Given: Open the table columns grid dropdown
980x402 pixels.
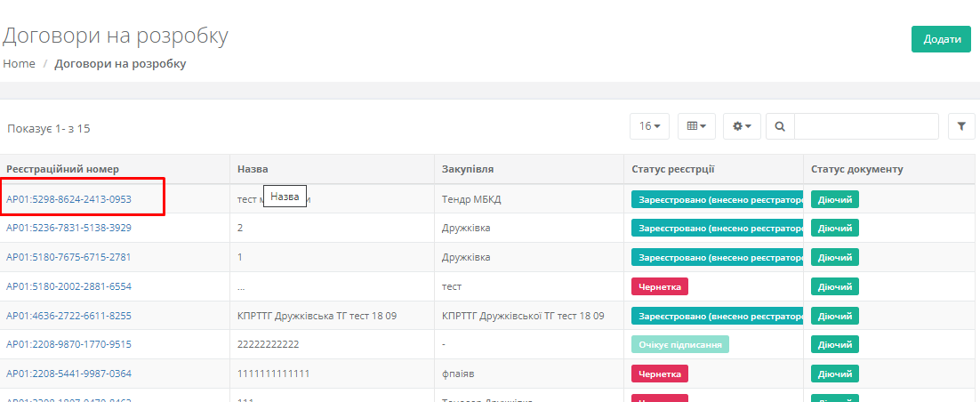Looking at the screenshot, I should click(696, 126).
